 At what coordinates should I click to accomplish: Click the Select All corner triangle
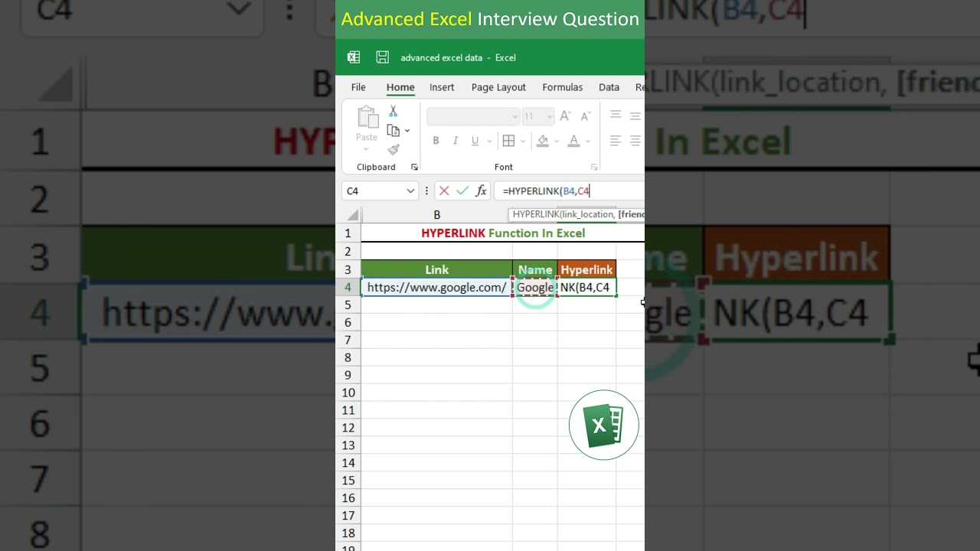pyautogui.click(x=352, y=215)
